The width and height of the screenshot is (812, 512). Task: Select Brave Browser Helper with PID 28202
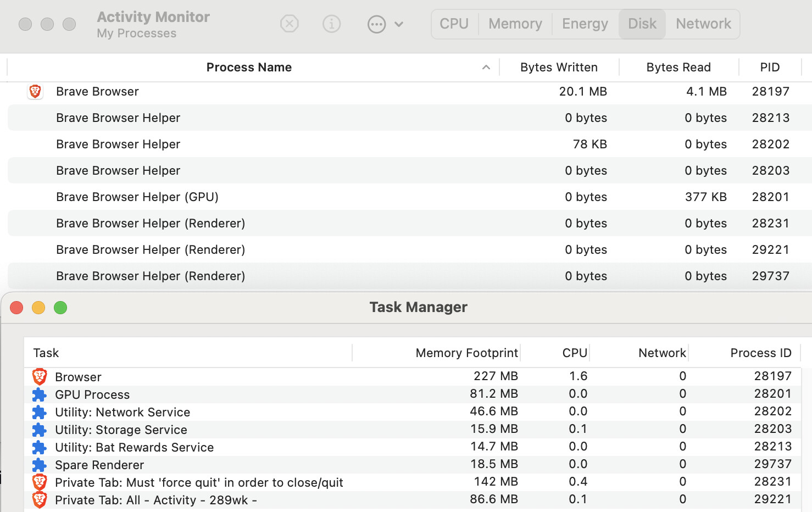[x=409, y=144]
